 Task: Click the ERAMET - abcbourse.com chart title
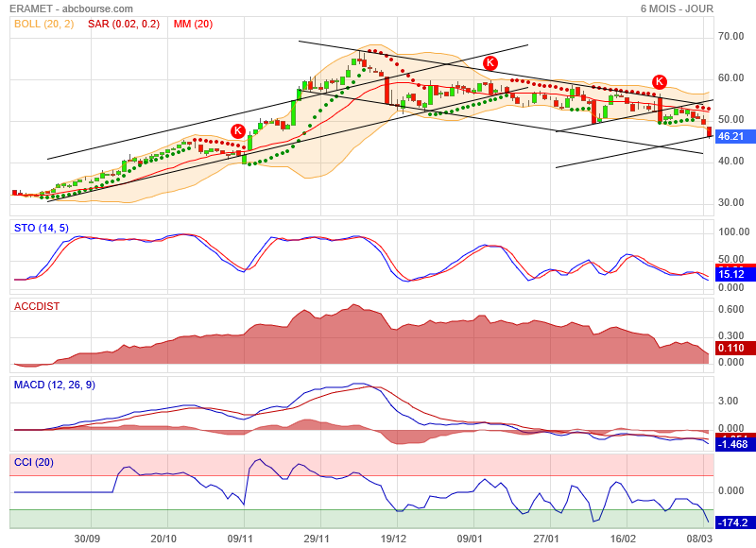(x=71, y=9)
